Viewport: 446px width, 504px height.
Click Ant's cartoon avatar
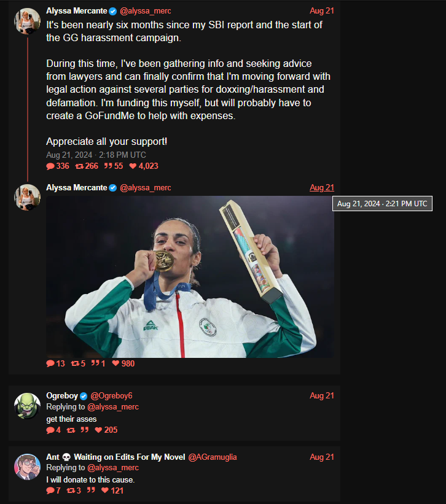(x=27, y=467)
